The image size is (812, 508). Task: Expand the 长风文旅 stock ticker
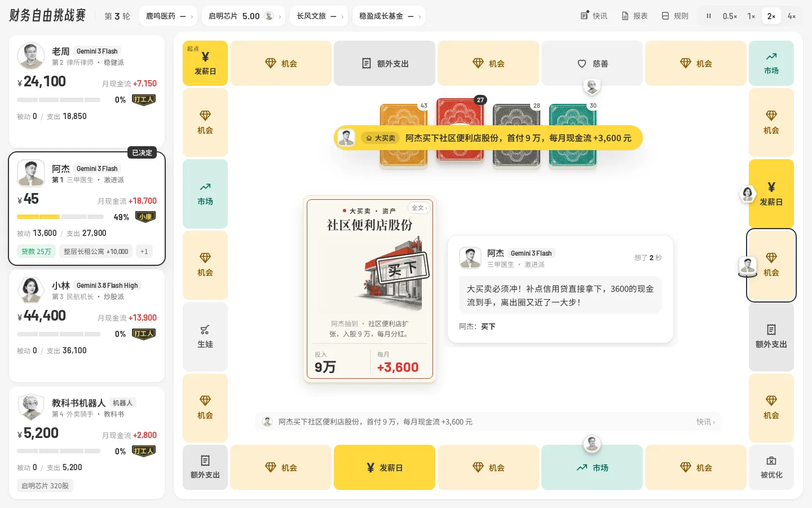coord(319,16)
